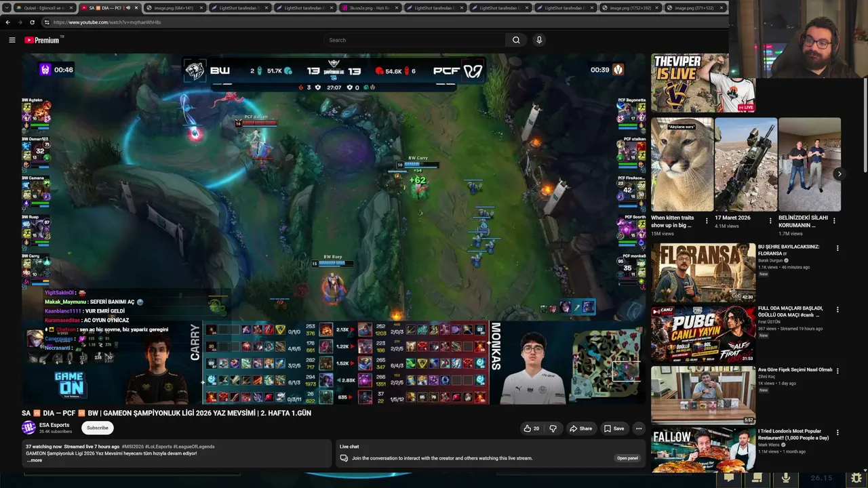Expand the description with ...more
This screenshot has width=868, height=488.
coord(35,460)
